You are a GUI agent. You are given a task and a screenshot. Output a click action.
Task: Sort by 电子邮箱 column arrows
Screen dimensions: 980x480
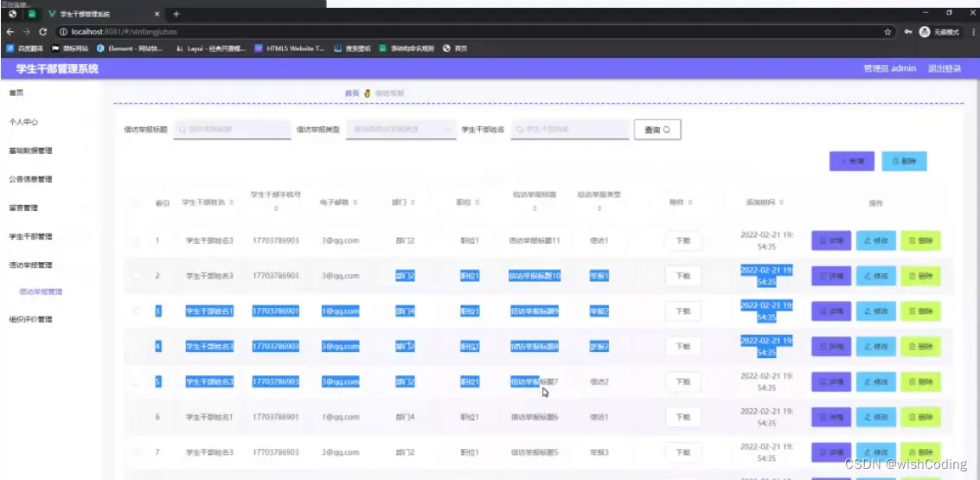click(x=355, y=202)
